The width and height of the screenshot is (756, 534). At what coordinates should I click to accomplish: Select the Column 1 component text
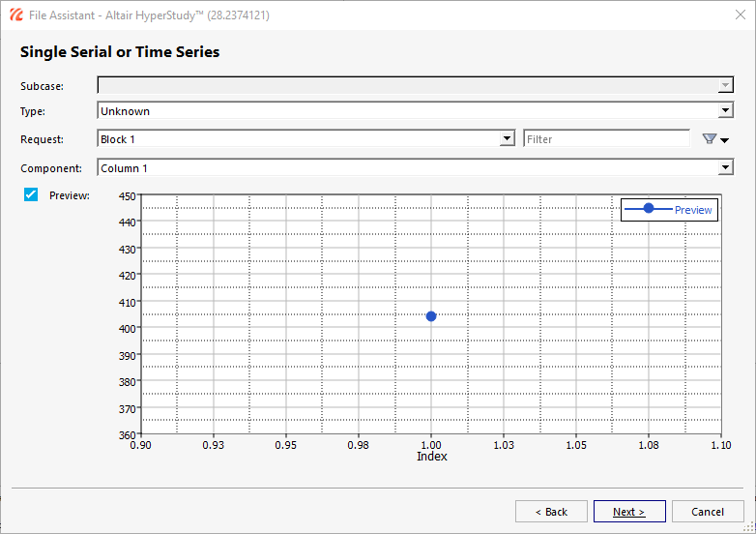124,168
